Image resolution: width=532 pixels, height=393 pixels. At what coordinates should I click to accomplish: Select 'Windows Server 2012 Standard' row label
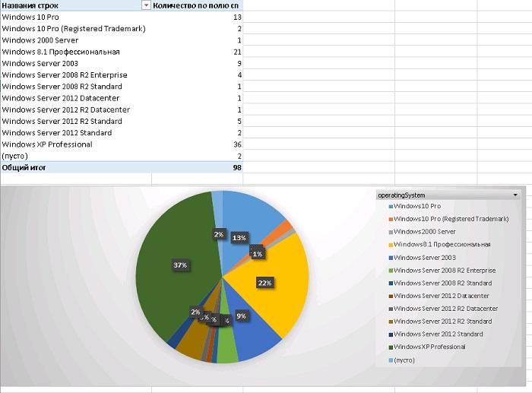(x=57, y=133)
